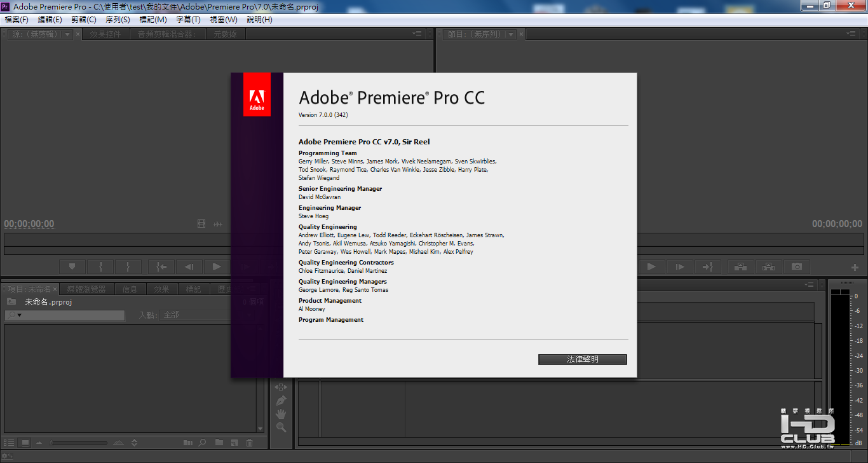This screenshot has width=868, height=463.
Task: Toggle the left channel solo on audio meter
Action: click(835, 292)
